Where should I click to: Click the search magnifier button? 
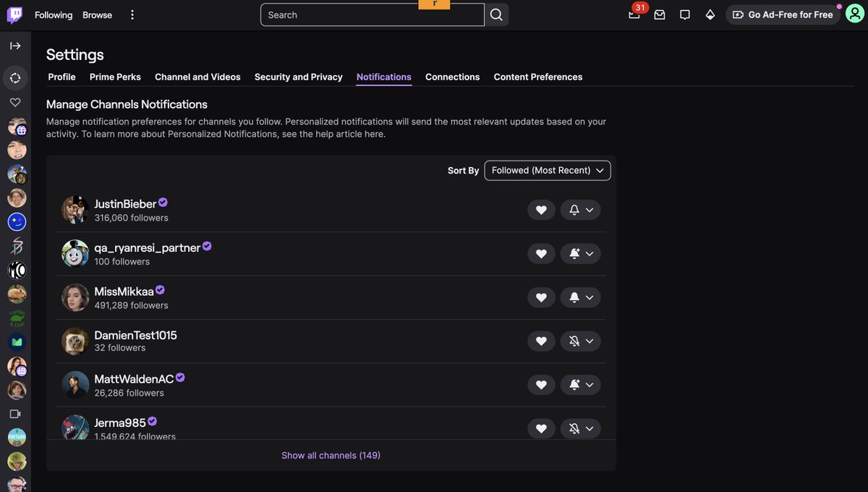click(496, 14)
